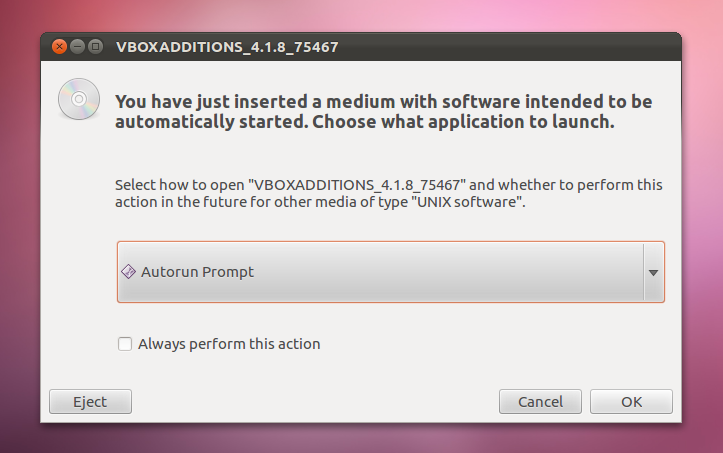Confirm the selection with OK
Image resolution: width=723 pixels, height=453 pixels.
click(631, 402)
